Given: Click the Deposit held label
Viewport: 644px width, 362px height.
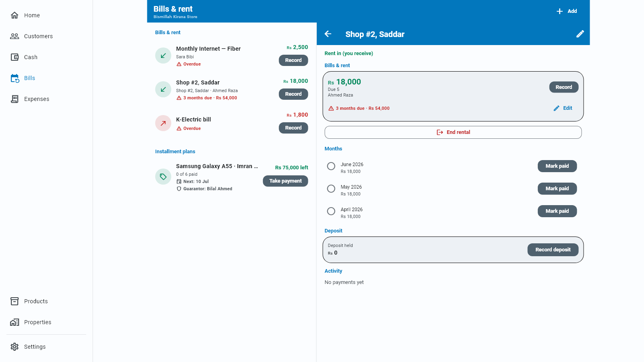Looking at the screenshot, I should pos(341,245).
